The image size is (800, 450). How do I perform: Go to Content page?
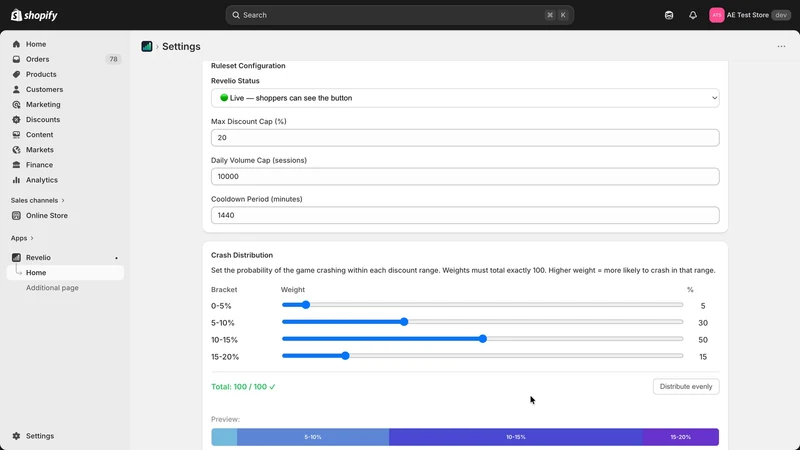[x=39, y=135]
